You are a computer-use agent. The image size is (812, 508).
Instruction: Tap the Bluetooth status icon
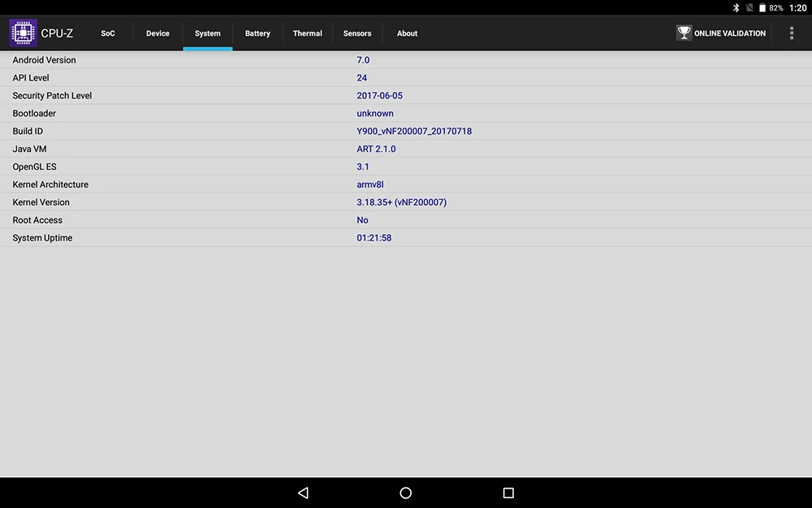[736, 8]
